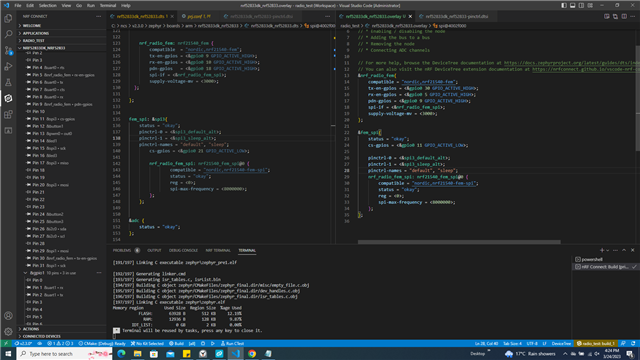Open the Manage settings gear icon
This screenshot has height=360, width=640.
[8, 331]
